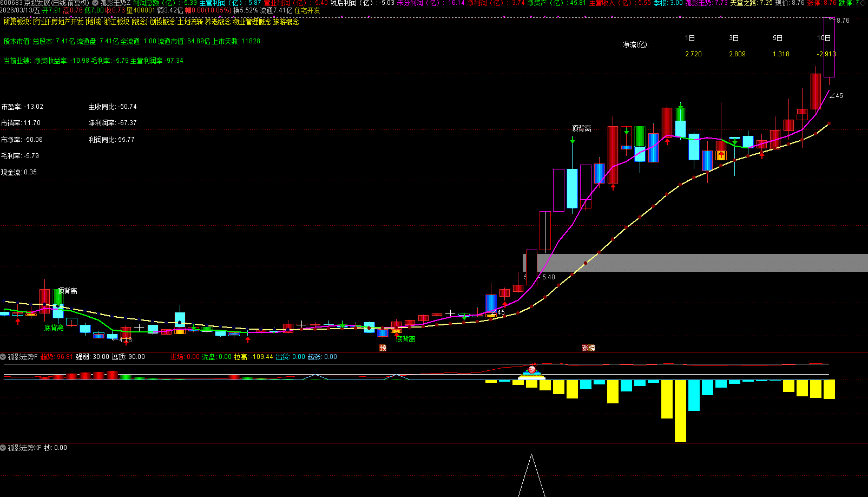Click the orange 预 marker icon
868x497 pixels.
tap(383, 348)
